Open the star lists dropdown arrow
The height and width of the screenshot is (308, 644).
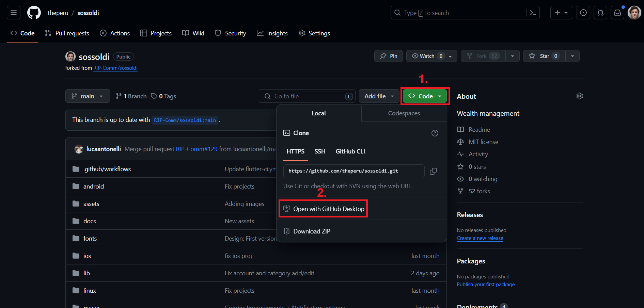[x=572, y=56]
